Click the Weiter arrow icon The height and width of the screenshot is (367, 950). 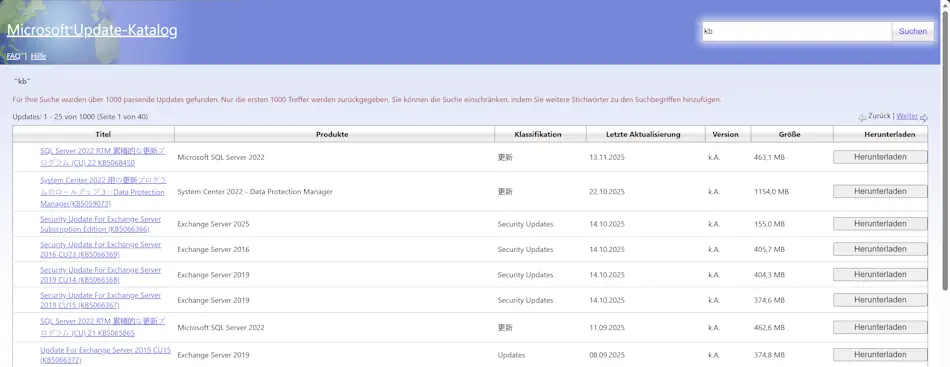pyautogui.click(x=924, y=117)
